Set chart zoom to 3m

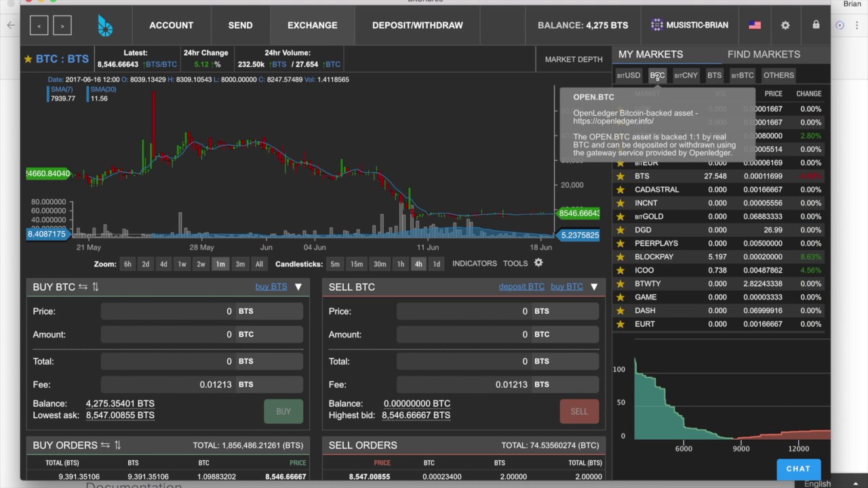240,264
